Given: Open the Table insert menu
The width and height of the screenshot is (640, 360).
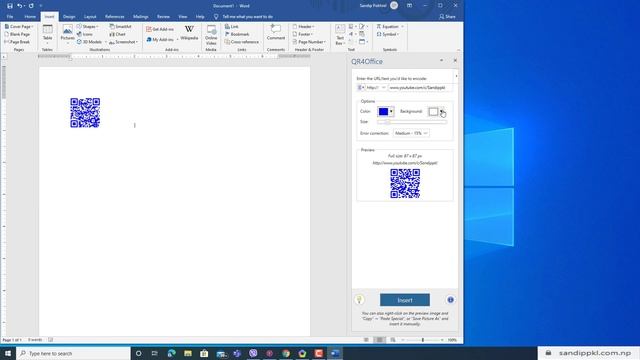Looking at the screenshot, I should [x=47, y=34].
